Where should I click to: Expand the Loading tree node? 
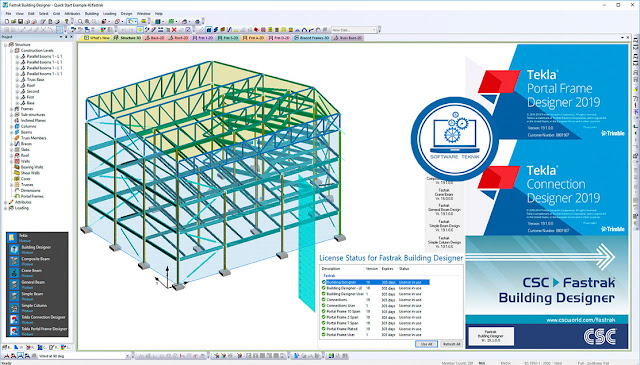tap(6, 208)
